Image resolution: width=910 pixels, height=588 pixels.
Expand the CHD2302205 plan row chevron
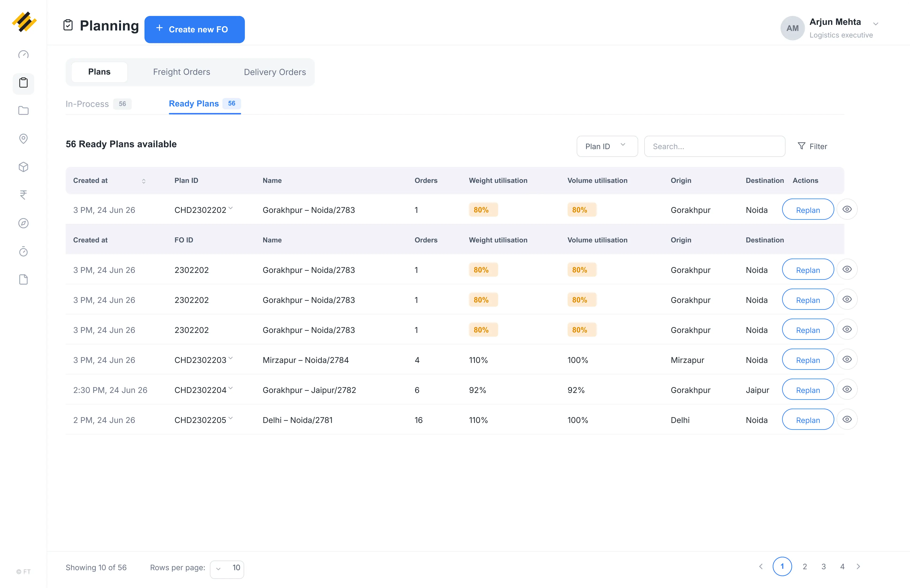point(231,418)
